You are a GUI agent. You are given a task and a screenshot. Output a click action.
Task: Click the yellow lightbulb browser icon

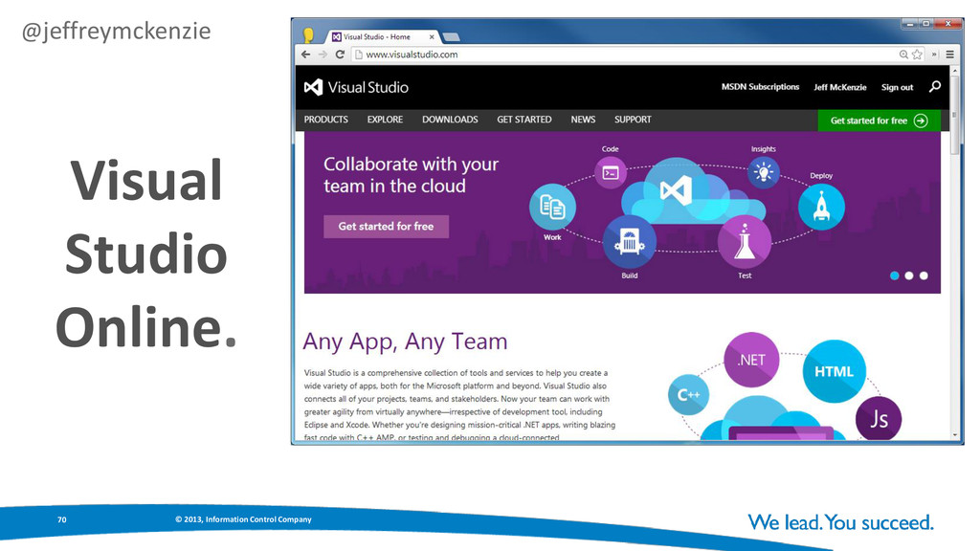[x=308, y=35]
